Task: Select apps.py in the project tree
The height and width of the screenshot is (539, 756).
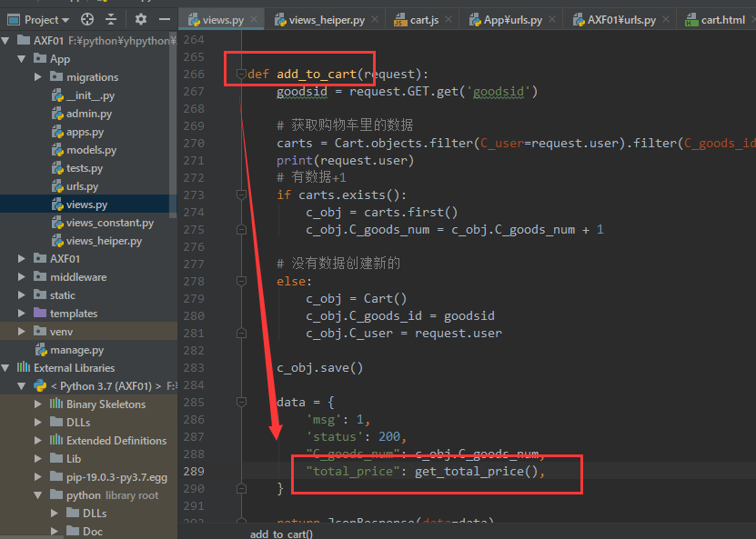Action: [85, 132]
